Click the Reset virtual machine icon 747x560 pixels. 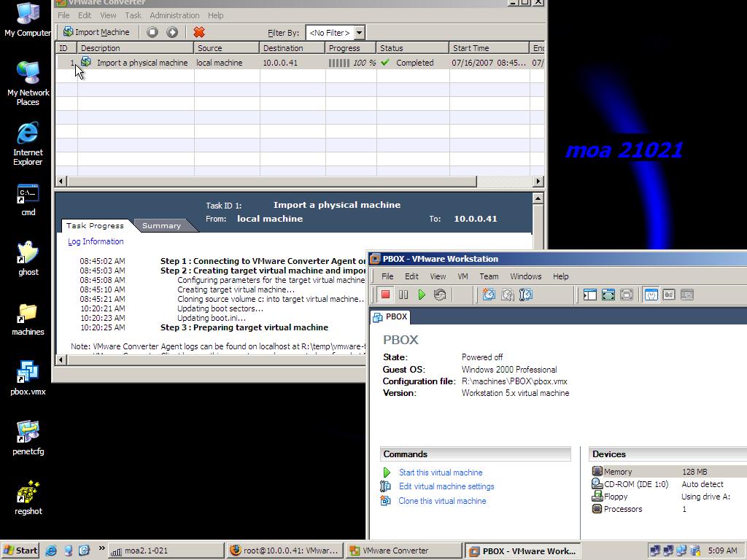(439, 295)
